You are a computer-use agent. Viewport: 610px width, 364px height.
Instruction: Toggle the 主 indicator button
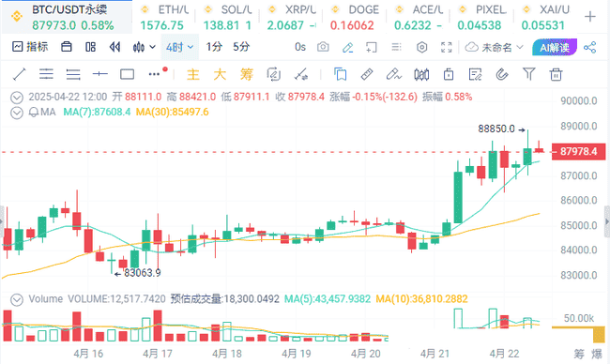tap(193, 74)
